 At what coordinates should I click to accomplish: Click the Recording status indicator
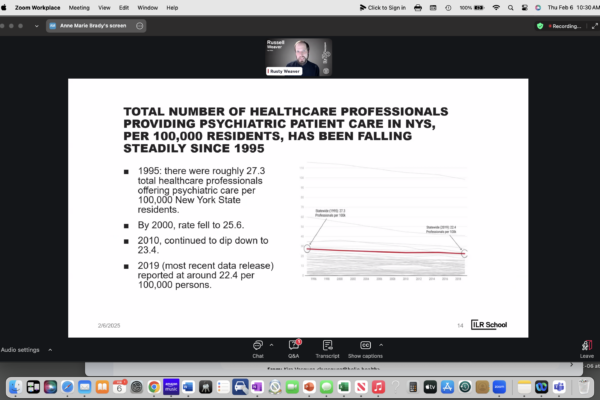click(x=568, y=26)
